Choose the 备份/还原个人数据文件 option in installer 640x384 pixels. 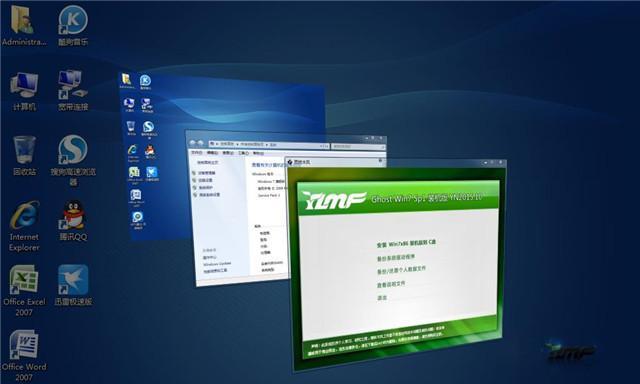(401, 270)
